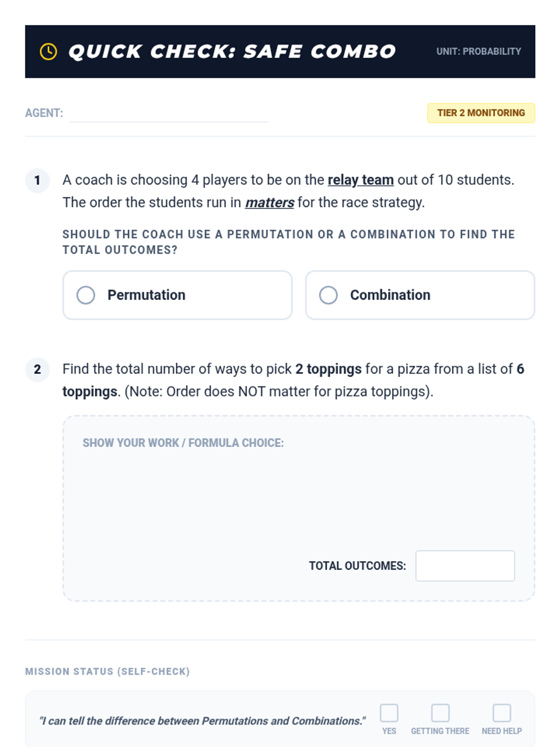
Task: Click the Mission Status self-check heading
Action: pos(107,671)
